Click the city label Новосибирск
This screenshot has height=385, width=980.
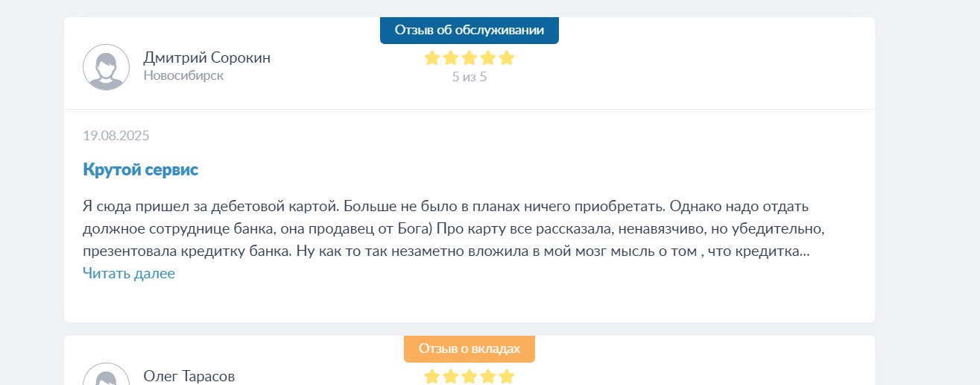183,75
